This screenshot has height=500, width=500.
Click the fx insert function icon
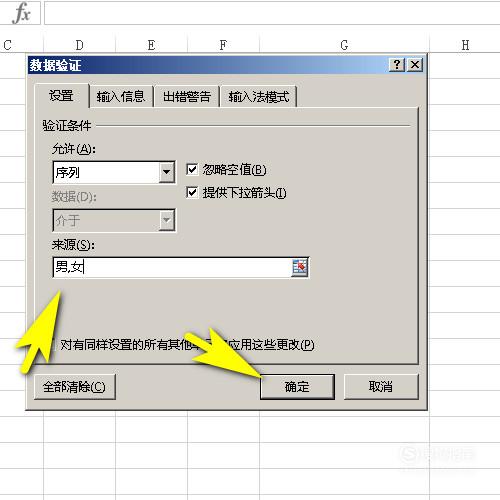pos(21,13)
